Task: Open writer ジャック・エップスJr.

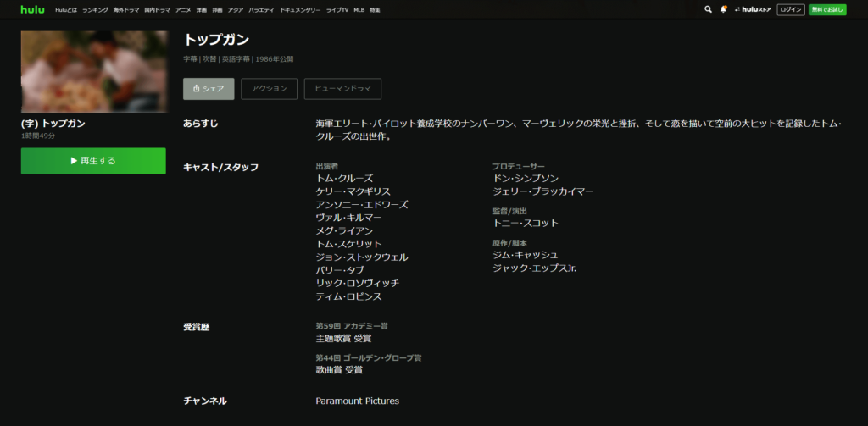Action: coord(535,268)
